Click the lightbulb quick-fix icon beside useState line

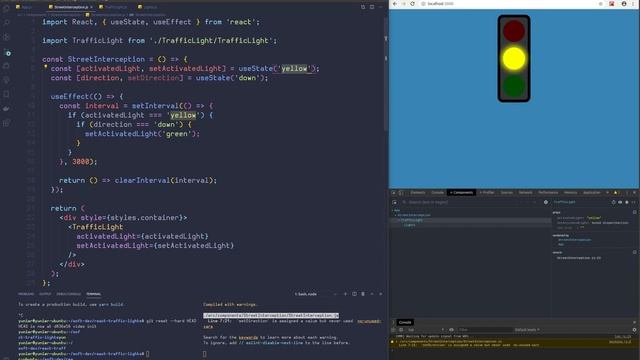pos(45,67)
